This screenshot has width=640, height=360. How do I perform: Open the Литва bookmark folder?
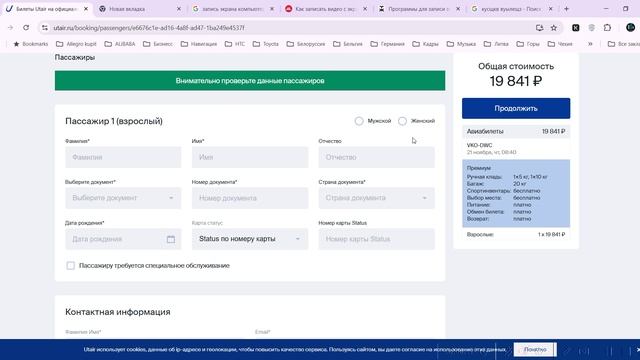(x=496, y=44)
